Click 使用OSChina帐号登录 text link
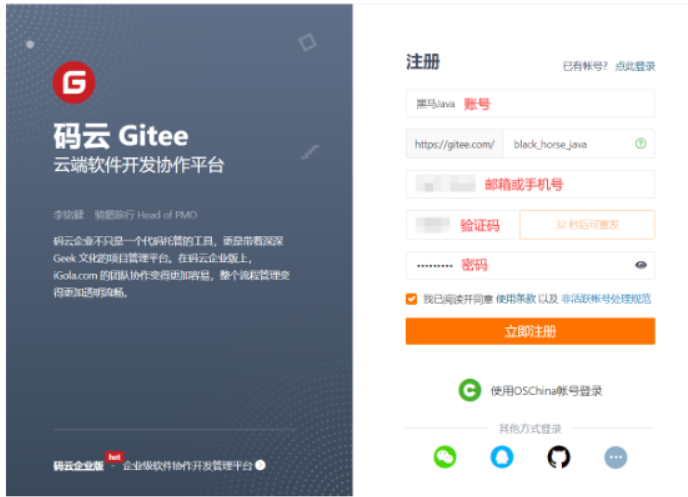 coord(546,390)
